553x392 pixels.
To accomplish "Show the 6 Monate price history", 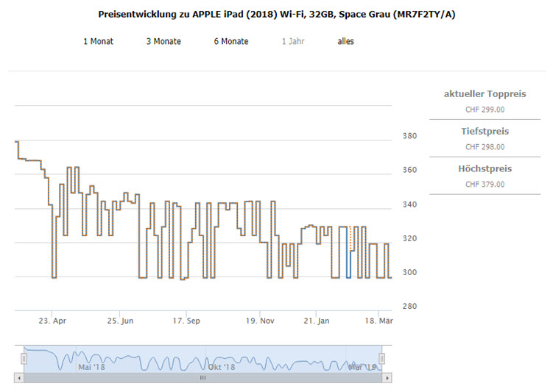I will (231, 41).
